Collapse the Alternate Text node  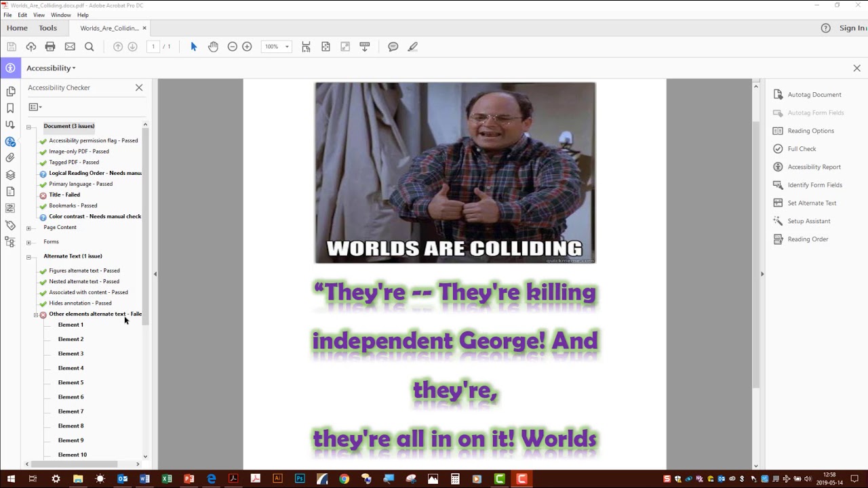point(28,257)
